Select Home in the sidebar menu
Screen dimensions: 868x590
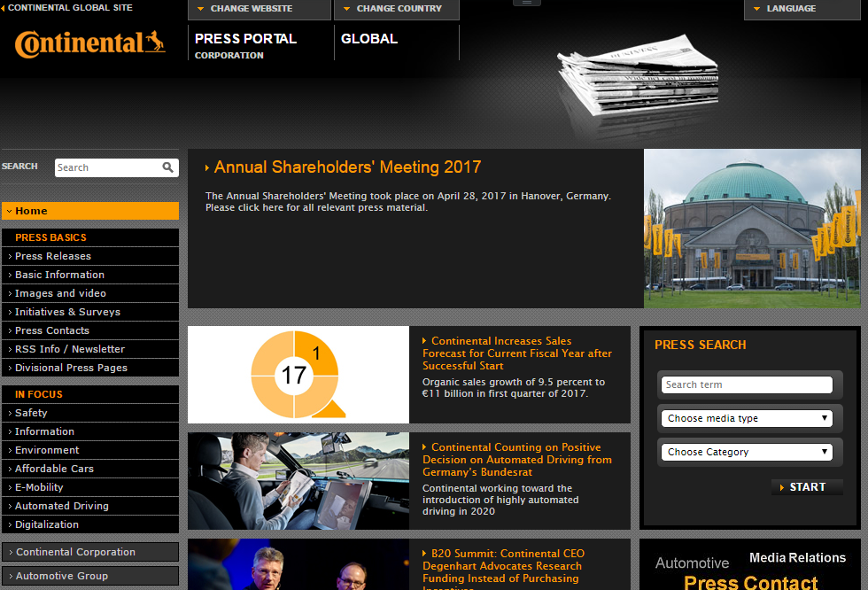coord(90,211)
